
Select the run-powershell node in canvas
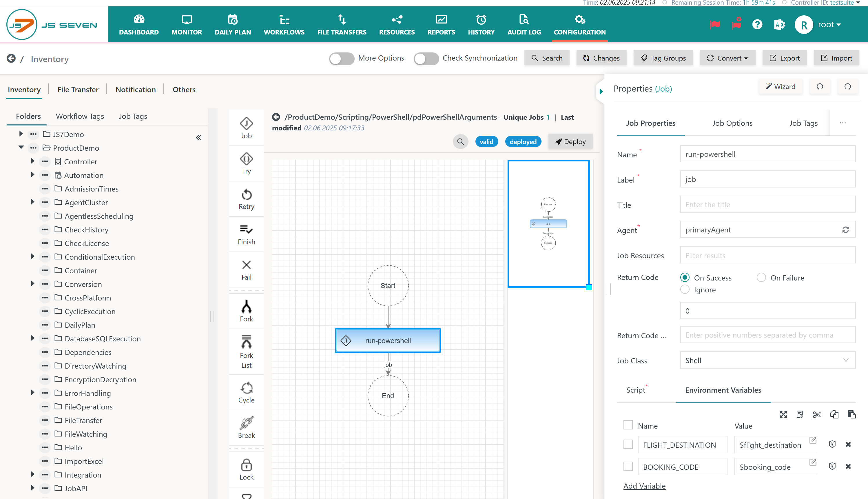[388, 340]
